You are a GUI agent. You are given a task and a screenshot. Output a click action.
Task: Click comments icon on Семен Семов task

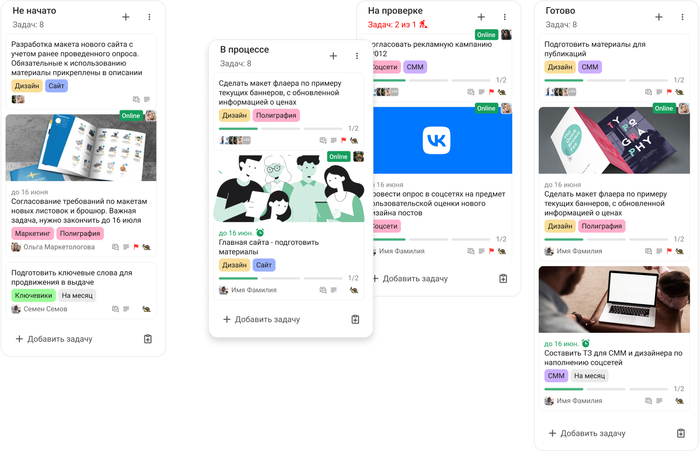pos(116,309)
